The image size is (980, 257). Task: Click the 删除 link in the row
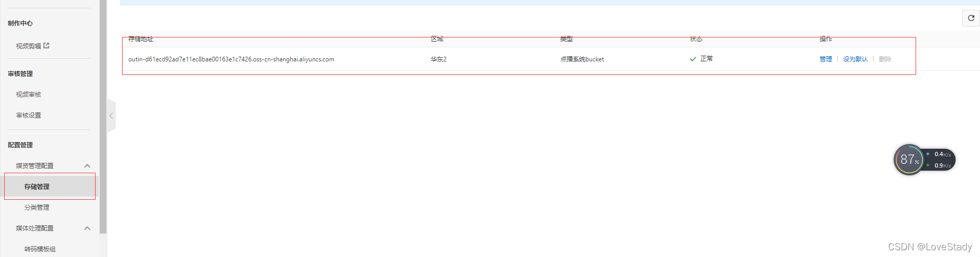[885, 59]
